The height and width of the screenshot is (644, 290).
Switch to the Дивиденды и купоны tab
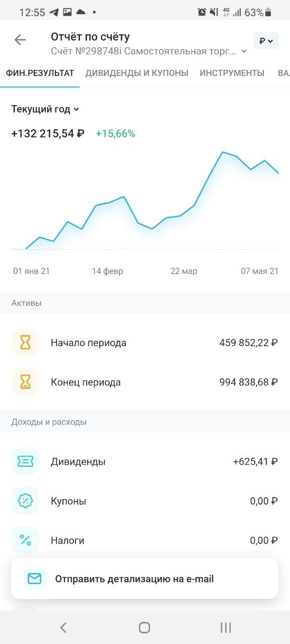point(137,73)
